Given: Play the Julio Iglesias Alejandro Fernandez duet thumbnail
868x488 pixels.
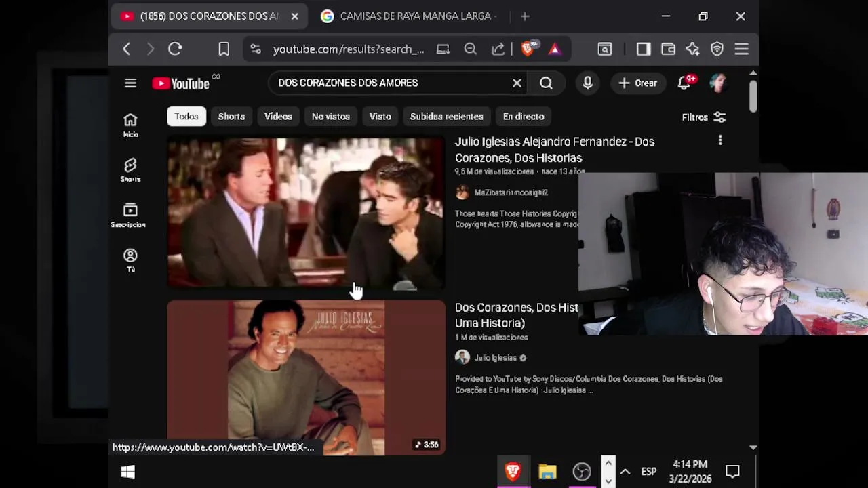Looking at the screenshot, I should point(306,213).
